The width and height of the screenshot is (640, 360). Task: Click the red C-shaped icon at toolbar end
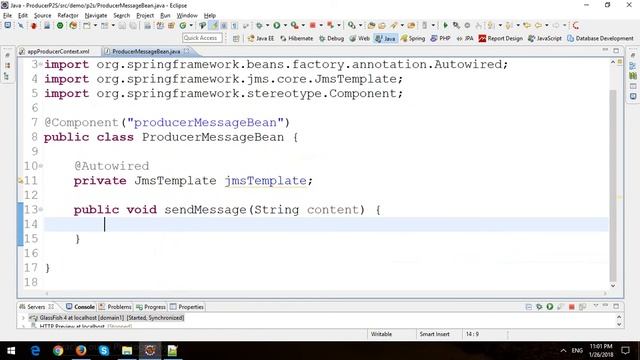point(576,25)
